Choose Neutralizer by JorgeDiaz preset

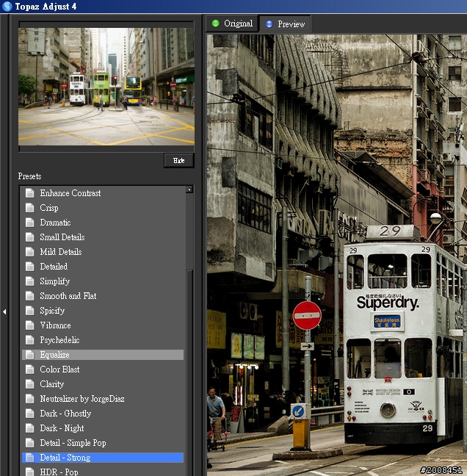[x=103, y=399]
